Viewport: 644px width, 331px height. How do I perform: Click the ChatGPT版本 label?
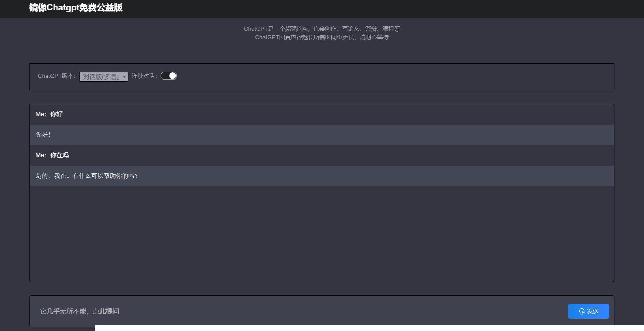(57, 76)
